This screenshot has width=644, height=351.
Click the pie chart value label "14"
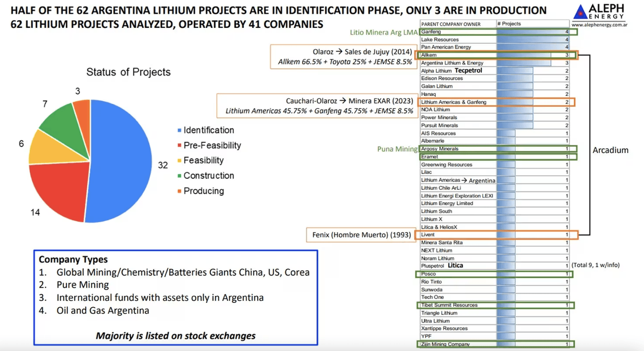pos(35,212)
